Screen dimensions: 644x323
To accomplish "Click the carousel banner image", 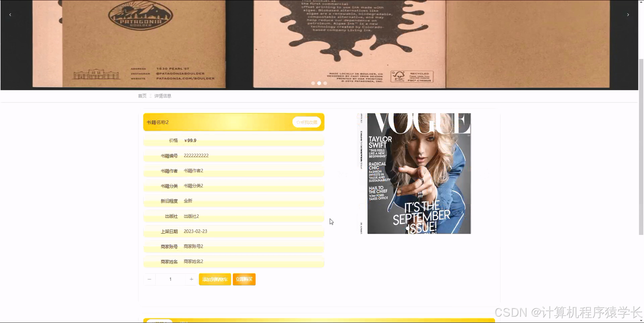I will [319, 45].
